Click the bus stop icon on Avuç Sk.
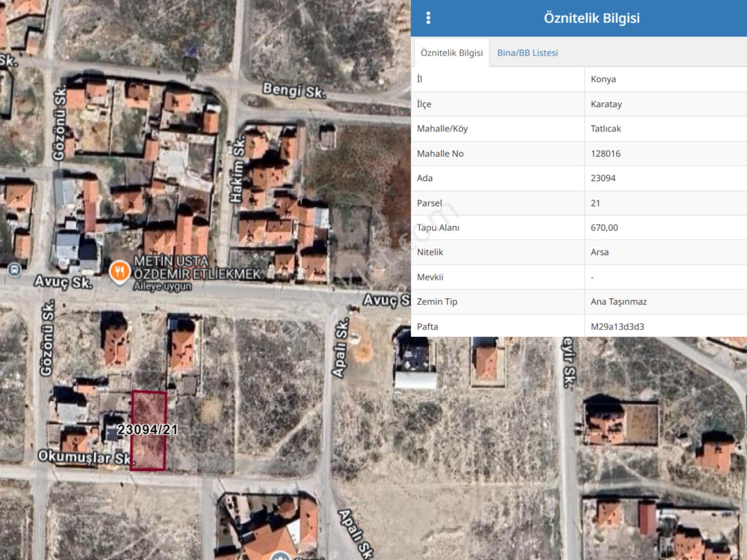 (14, 270)
